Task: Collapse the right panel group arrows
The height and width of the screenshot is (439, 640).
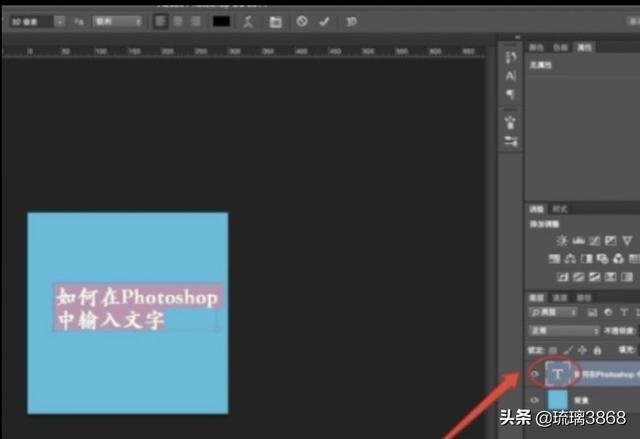Action: (x=518, y=38)
